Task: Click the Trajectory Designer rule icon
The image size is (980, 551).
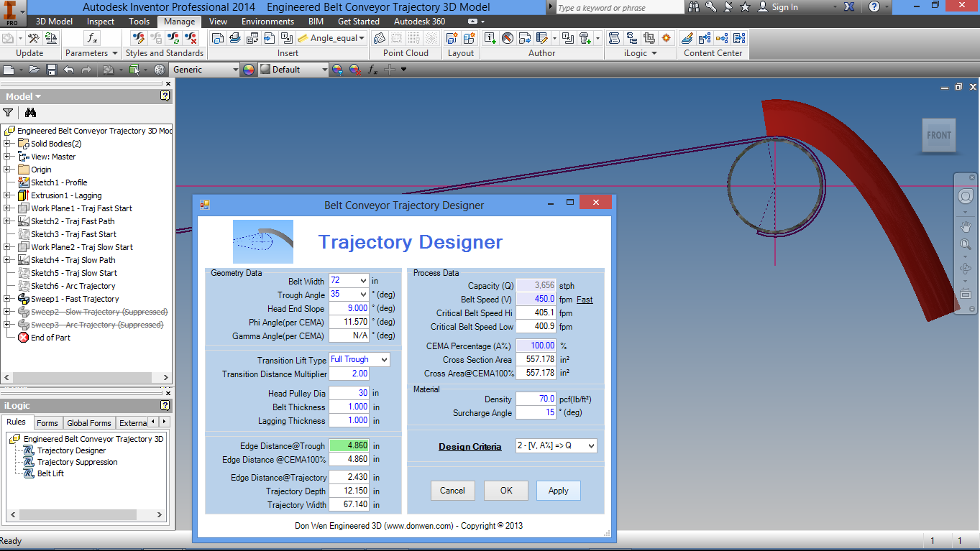Action: [29, 450]
